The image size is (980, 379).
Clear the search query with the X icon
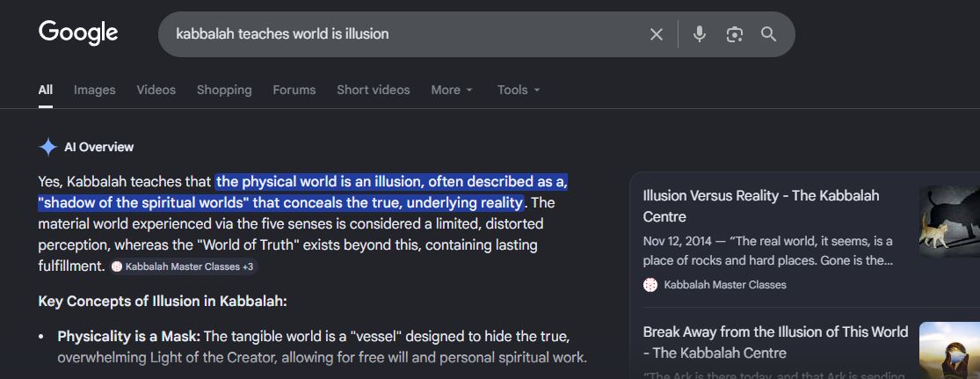coord(657,34)
